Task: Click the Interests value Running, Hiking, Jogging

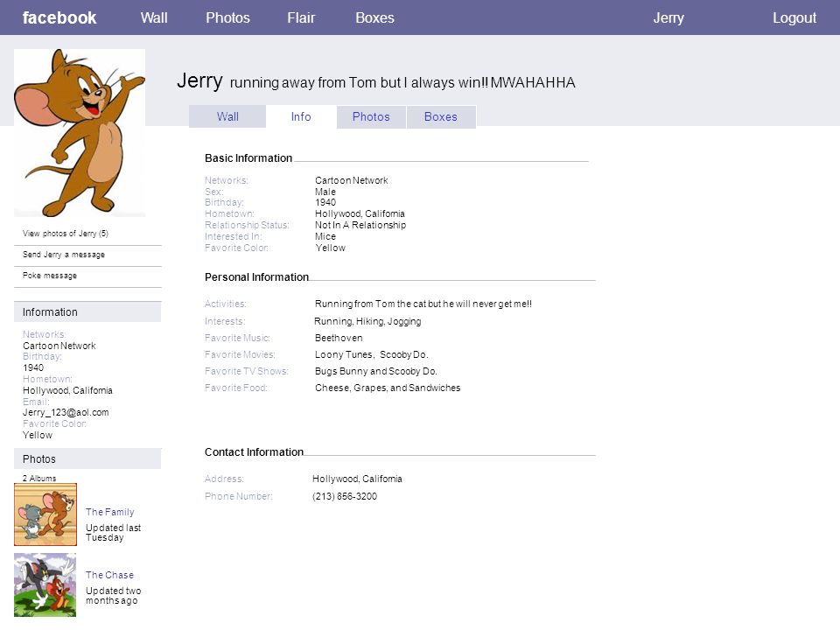Action: click(x=367, y=321)
